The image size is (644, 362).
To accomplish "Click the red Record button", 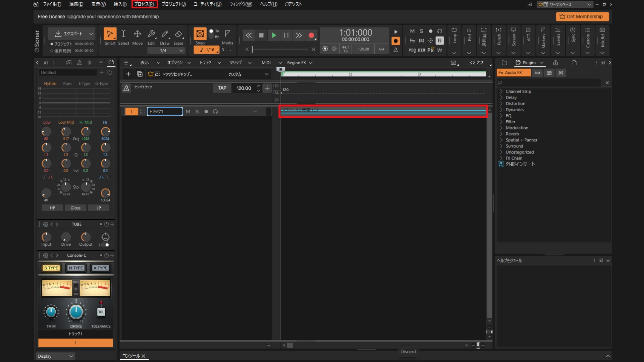I will (x=311, y=35).
